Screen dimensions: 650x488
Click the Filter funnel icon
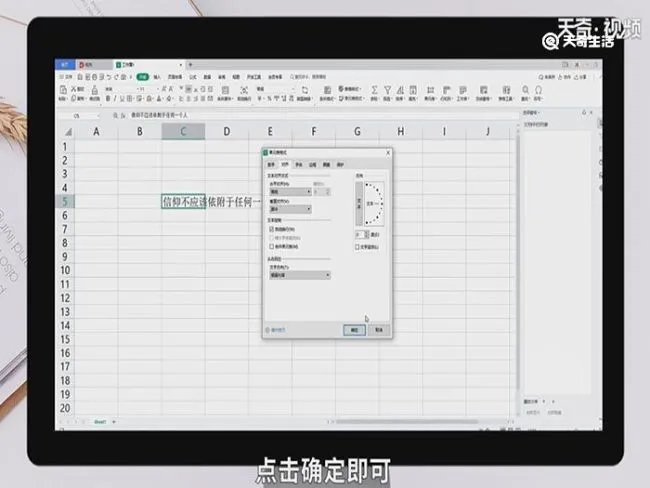pos(387,90)
